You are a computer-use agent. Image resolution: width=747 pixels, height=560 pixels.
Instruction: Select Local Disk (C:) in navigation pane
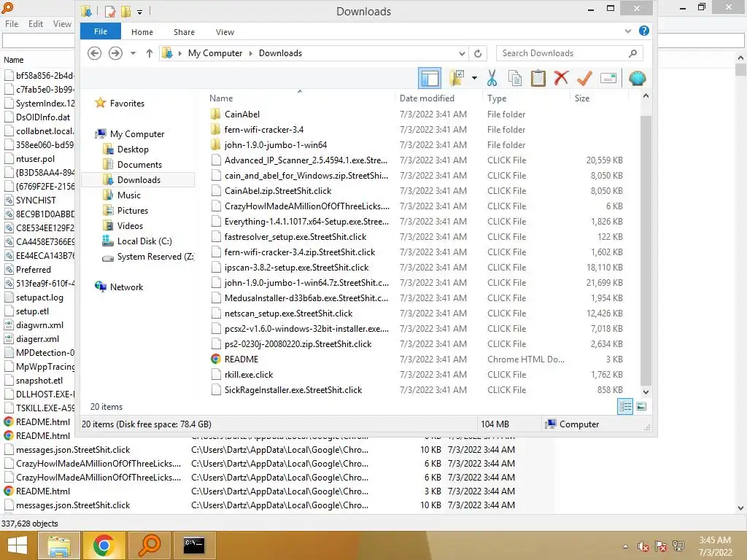[x=144, y=241]
